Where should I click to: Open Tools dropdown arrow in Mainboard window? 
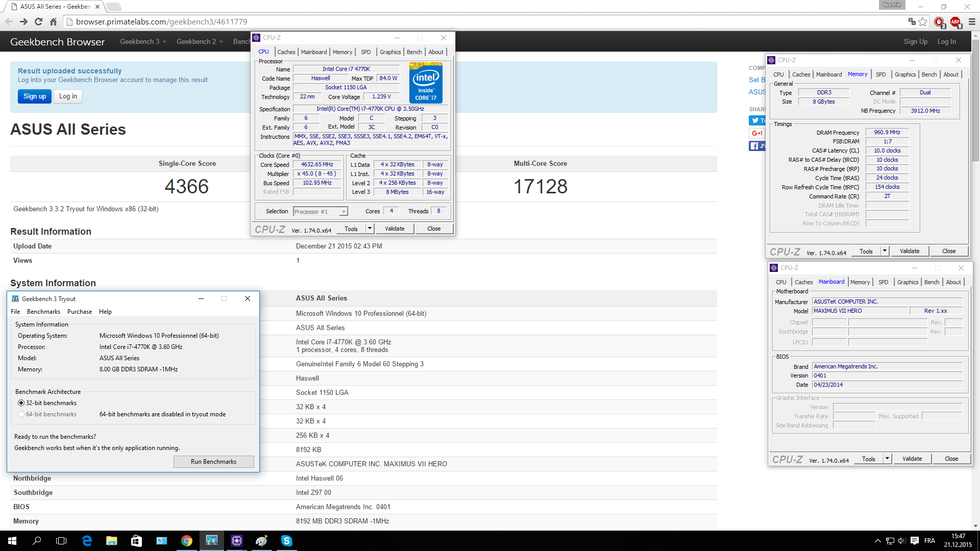[x=888, y=459]
